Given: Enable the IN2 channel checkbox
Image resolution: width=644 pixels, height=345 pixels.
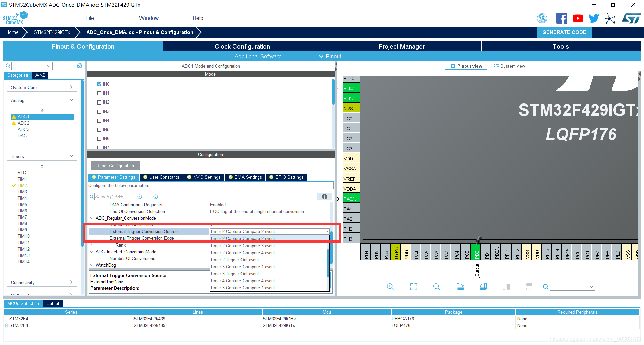Looking at the screenshot, I should 99,102.
